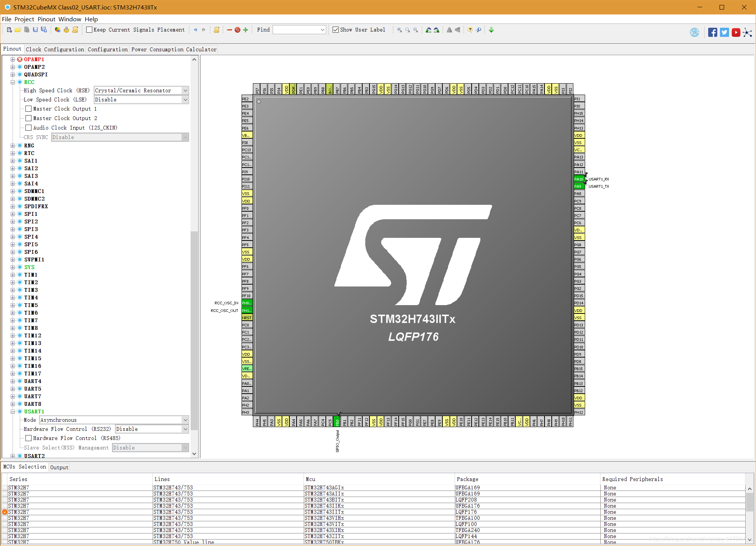
Task: Select STM32H743BITx row in MCU list
Action: (374, 500)
